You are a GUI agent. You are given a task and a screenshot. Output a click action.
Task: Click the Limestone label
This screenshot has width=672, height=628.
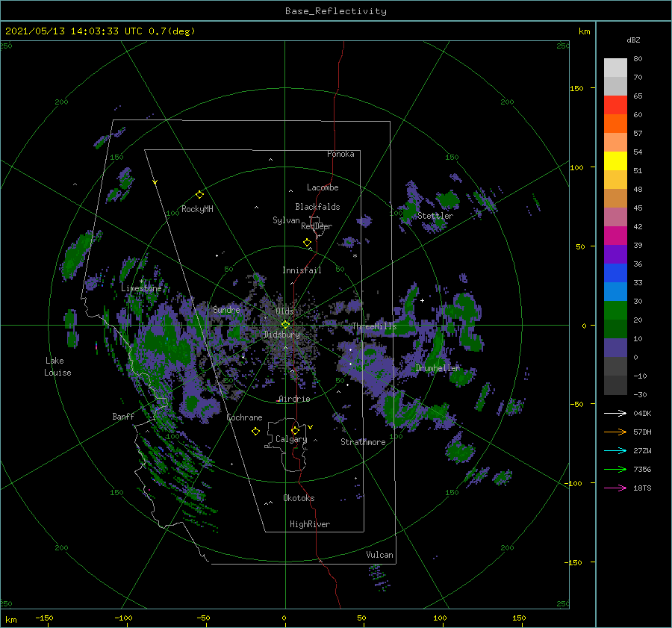(x=141, y=288)
